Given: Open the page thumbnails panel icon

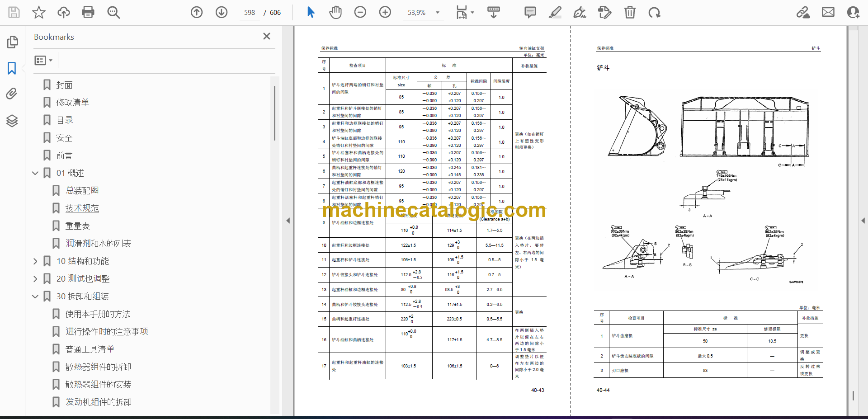Looking at the screenshot, I should coord(12,42).
